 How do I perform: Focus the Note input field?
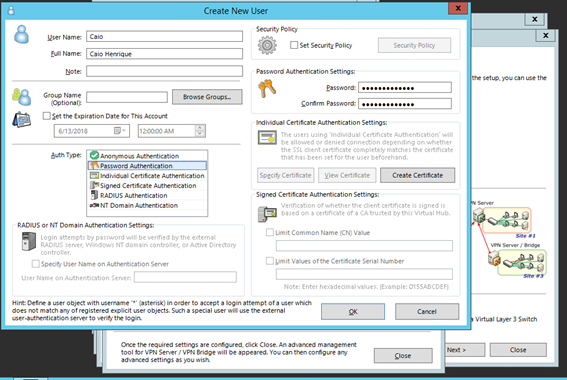pos(165,71)
